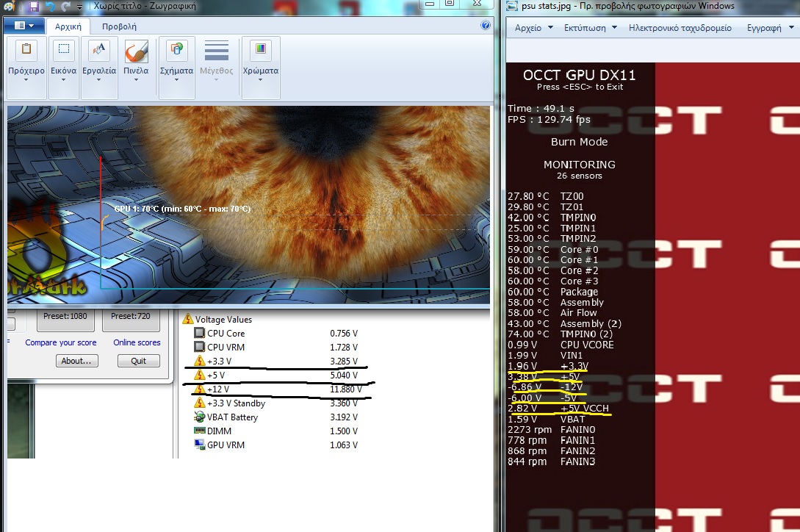
Task: Expand the Σχήματα shapes group
Action: point(176,68)
